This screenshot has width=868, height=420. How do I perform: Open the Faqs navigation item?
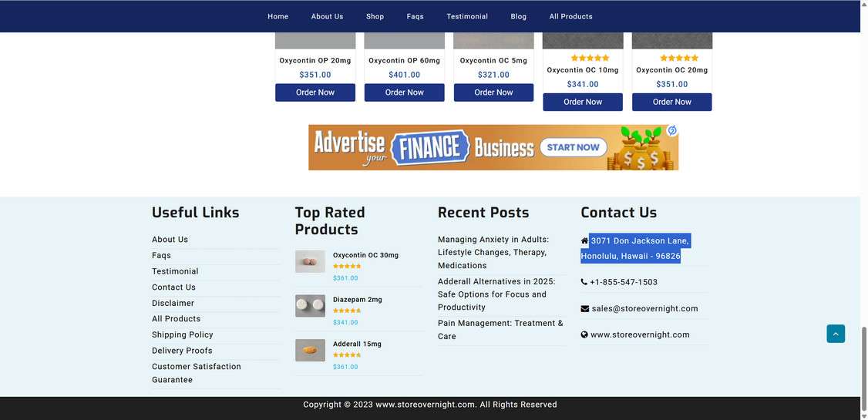coord(415,17)
